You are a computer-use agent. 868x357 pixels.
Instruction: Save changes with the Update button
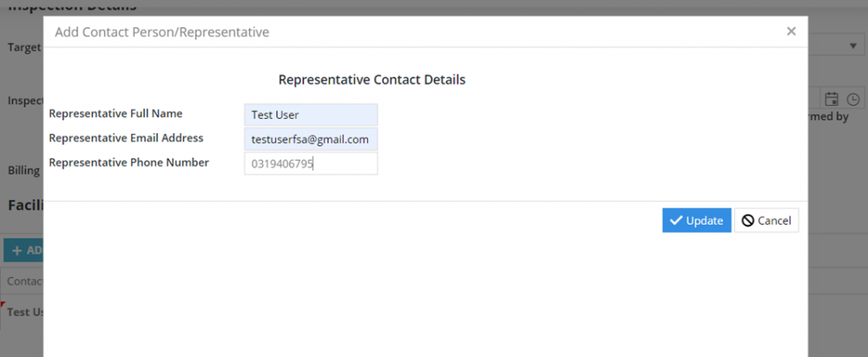tap(697, 220)
